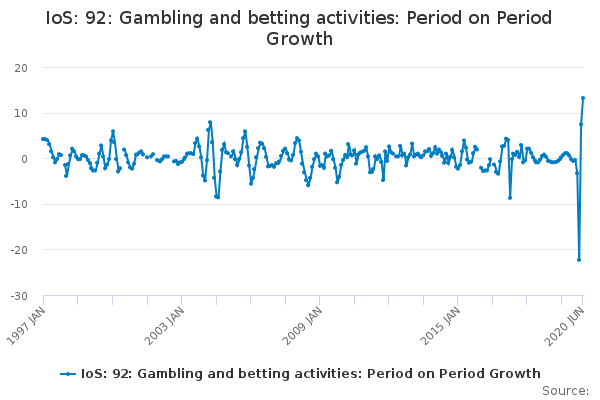Click the blue legend line marker
The height and width of the screenshot is (400, 600).
68,373
